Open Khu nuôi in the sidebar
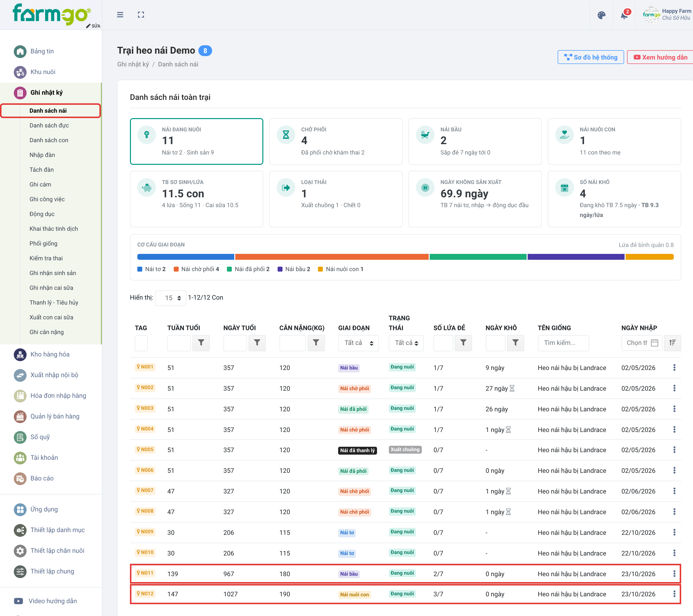The height and width of the screenshot is (616, 693). [43, 72]
